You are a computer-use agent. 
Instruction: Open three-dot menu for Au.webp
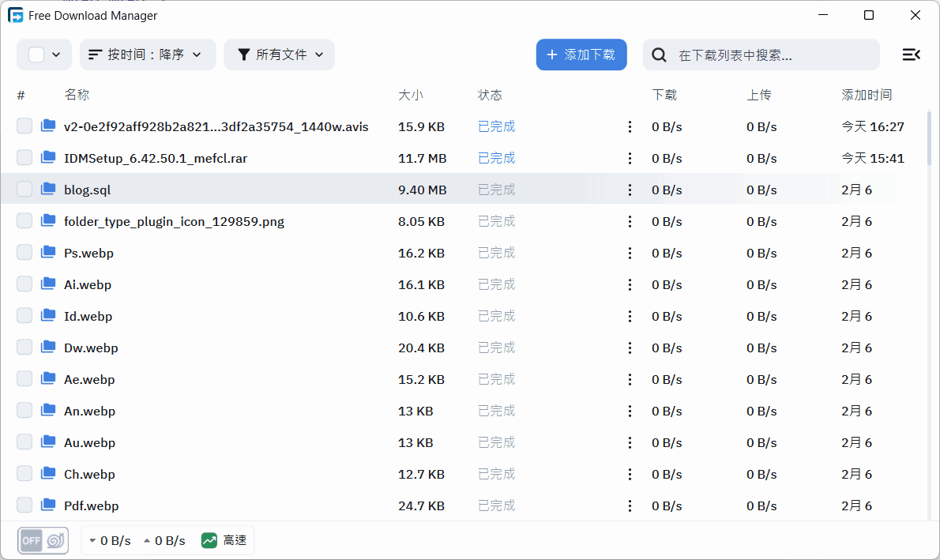tap(630, 442)
